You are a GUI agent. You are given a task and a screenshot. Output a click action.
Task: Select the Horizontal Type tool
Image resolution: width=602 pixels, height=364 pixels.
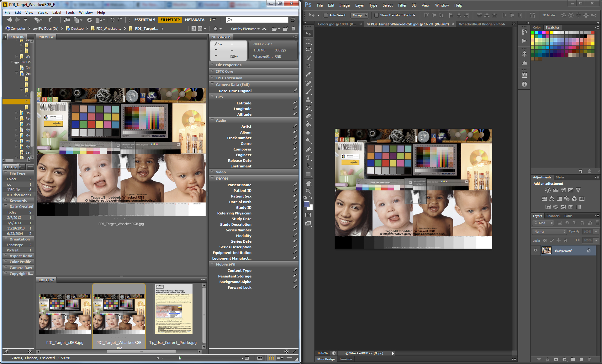tap(309, 158)
